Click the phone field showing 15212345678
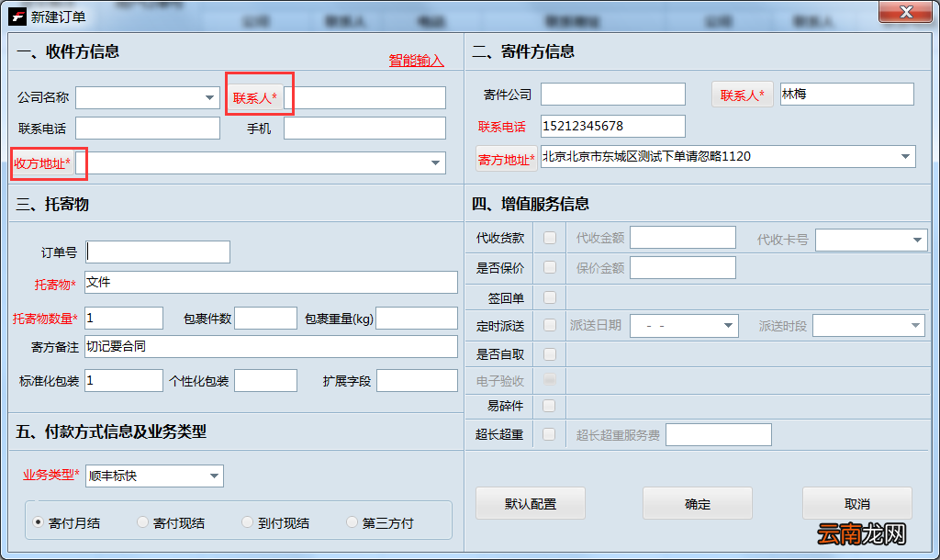Viewport: 940px width, 560px height. click(613, 126)
